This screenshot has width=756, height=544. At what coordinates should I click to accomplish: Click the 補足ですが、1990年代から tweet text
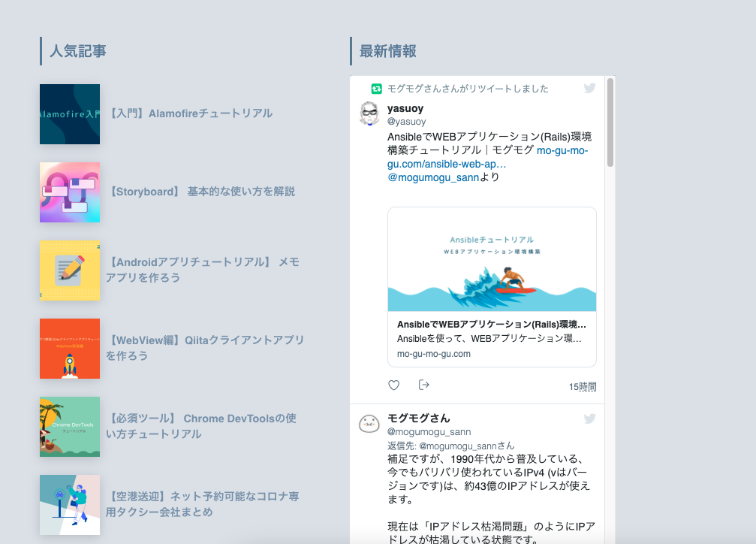point(489,479)
